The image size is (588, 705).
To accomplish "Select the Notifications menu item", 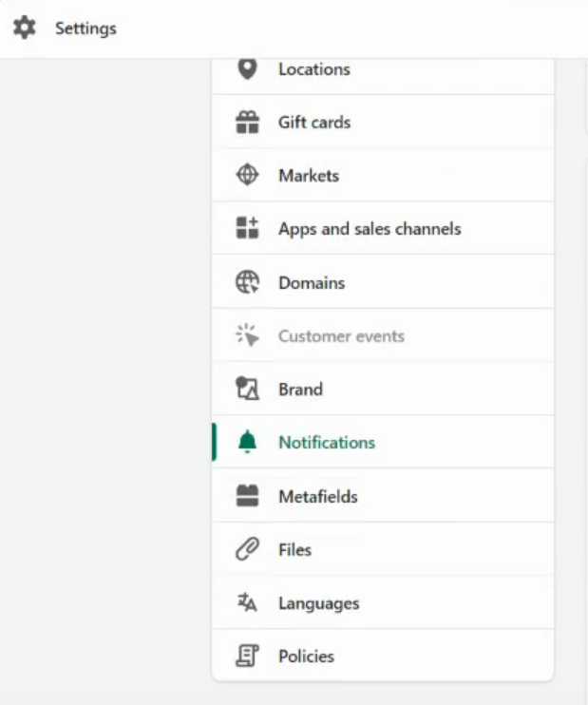I will pos(327,443).
